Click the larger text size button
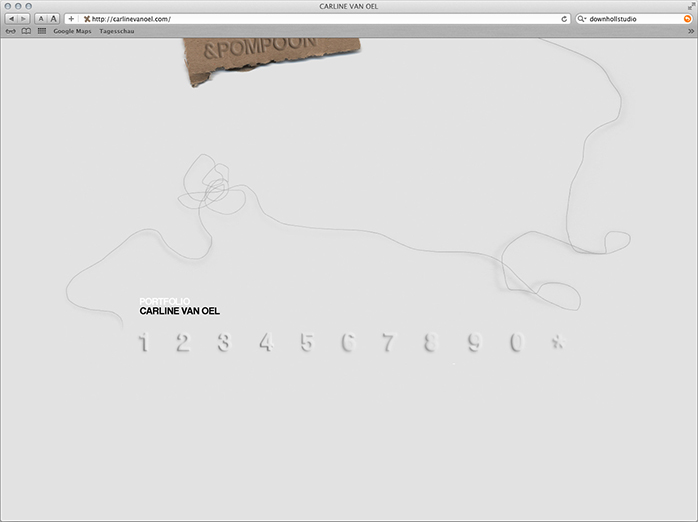 pyautogui.click(x=53, y=19)
